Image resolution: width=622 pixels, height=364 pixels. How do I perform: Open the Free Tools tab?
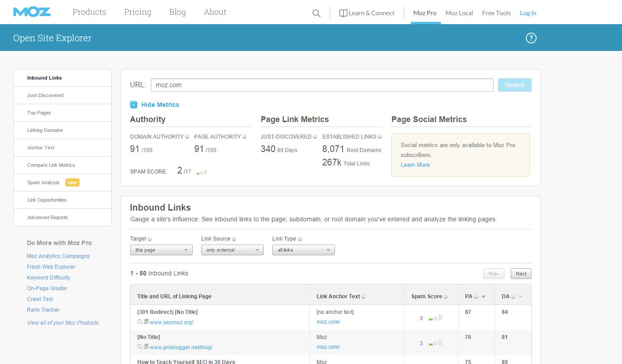(x=496, y=13)
